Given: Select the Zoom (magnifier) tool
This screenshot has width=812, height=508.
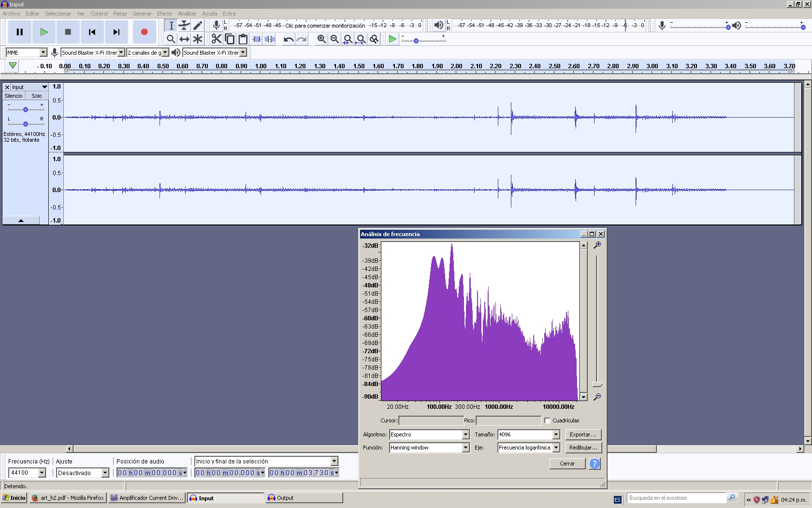Looking at the screenshot, I should tap(171, 39).
